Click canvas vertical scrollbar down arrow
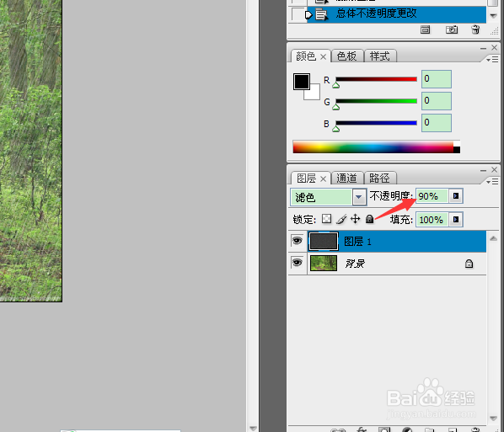This screenshot has width=504, height=432. click(253, 429)
